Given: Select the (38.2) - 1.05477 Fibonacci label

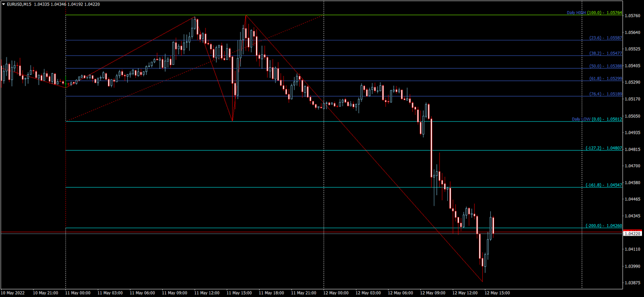Looking at the screenshot, I should point(606,53).
